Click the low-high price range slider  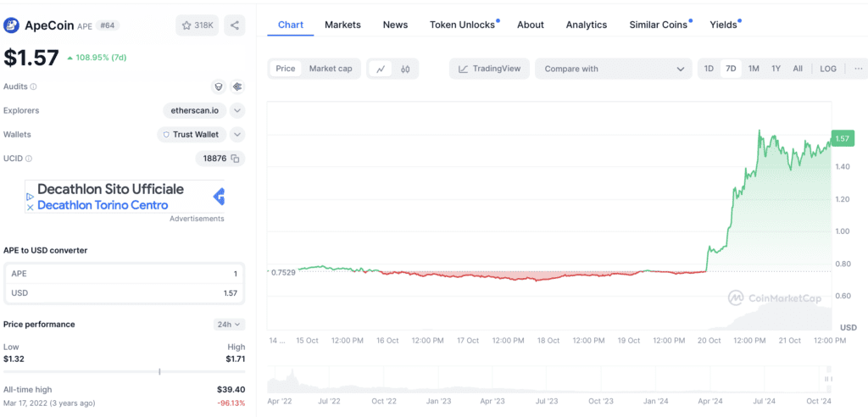pyautogui.click(x=125, y=371)
